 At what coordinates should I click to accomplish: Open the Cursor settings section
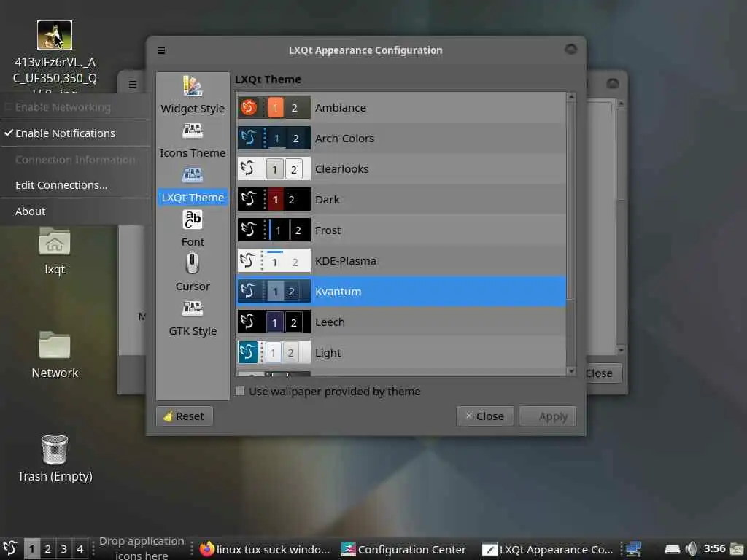coord(193,273)
